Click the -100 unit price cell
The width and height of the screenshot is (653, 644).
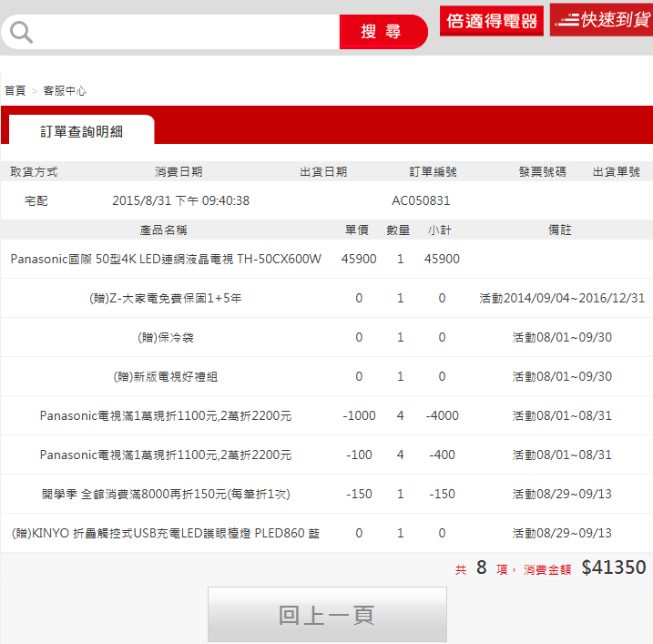pyautogui.click(x=359, y=455)
